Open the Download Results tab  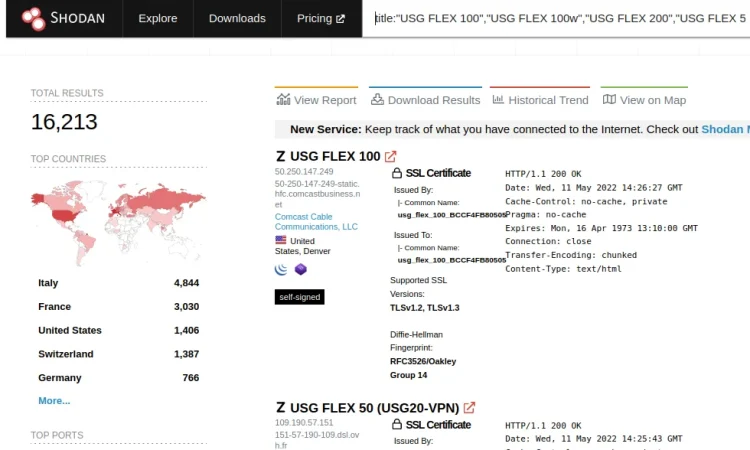point(425,99)
